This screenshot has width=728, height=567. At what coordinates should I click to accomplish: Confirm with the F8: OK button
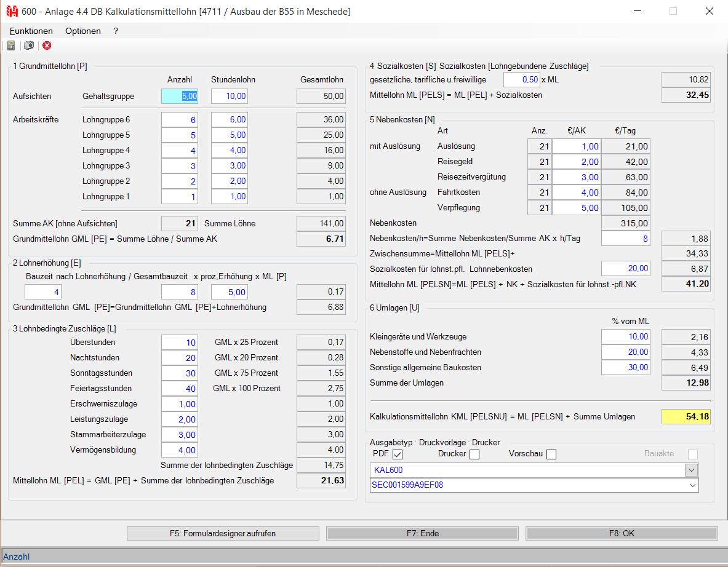click(622, 533)
